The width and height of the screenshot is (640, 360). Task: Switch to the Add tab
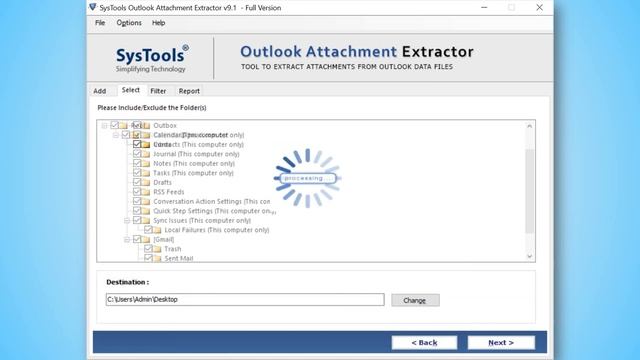(100, 91)
